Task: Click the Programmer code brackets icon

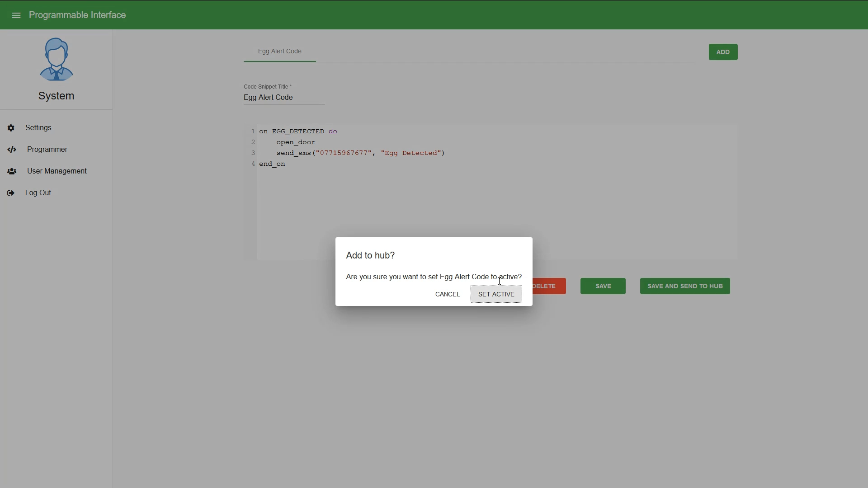Action: click(x=12, y=150)
